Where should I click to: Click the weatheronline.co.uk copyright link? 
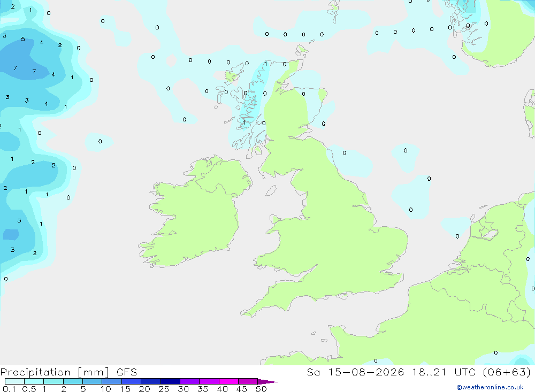(490, 387)
